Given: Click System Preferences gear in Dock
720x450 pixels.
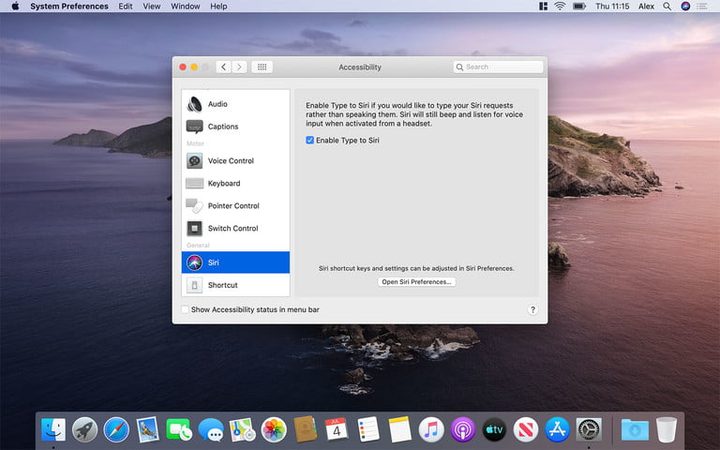Looking at the screenshot, I should pos(589,430).
